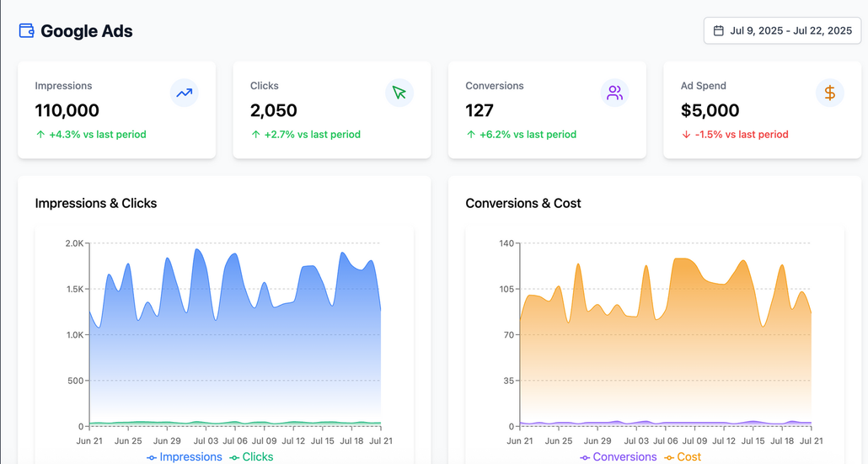Screen dimensions: 868x464
Task: Click Jul 03 on Impressions chart axis
Action: (206, 440)
